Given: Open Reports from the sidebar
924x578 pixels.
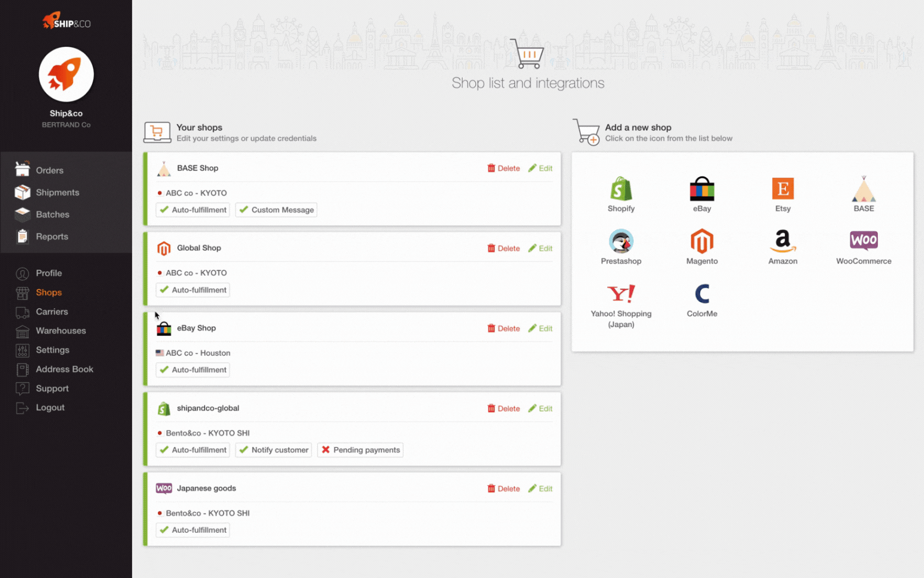Looking at the screenshot, I should (x=52, y=236).
